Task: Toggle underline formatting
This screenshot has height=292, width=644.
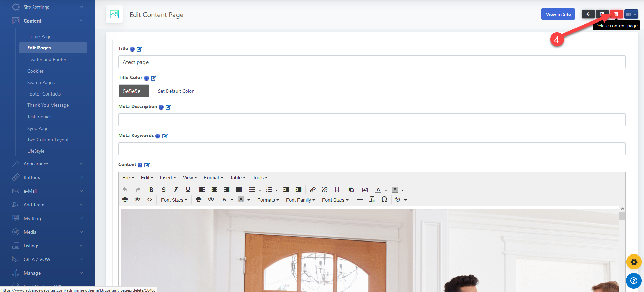Action: (x=188, y=190)
